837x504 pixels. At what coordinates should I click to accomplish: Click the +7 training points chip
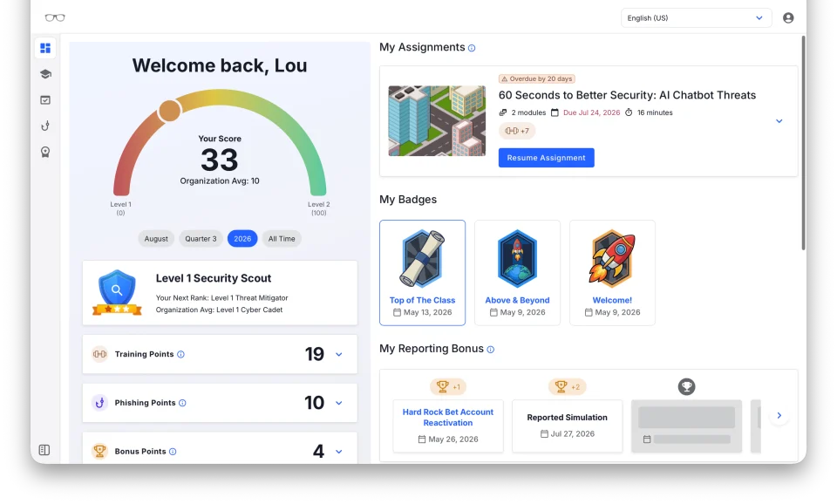click(x=517, y=131)
